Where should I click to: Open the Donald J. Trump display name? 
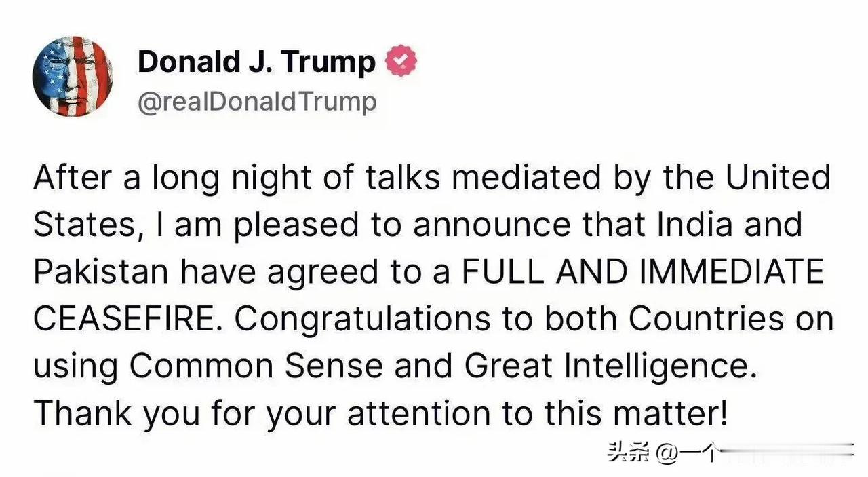click(x=256, y=62)
